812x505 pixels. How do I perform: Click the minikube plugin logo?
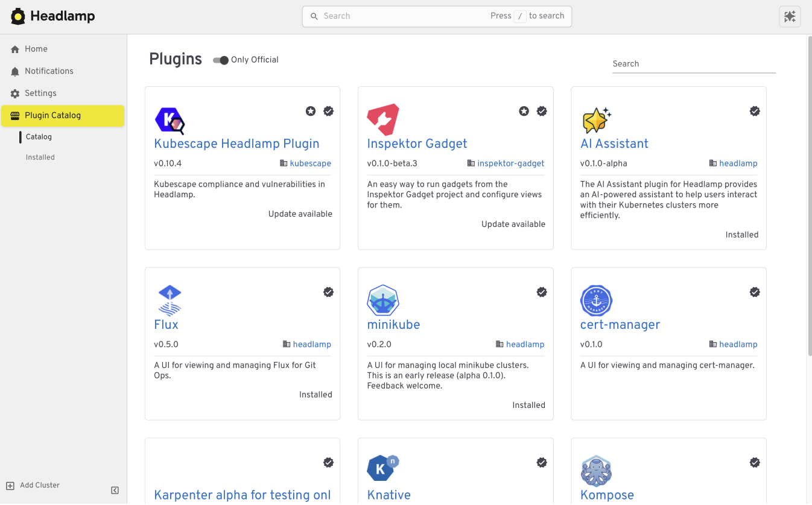tap(383, 299)
